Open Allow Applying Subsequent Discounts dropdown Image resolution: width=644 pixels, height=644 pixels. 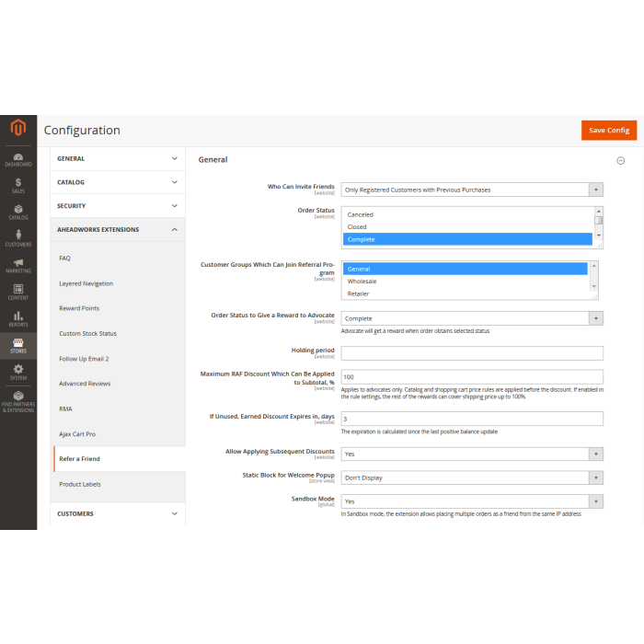(472, 454)
